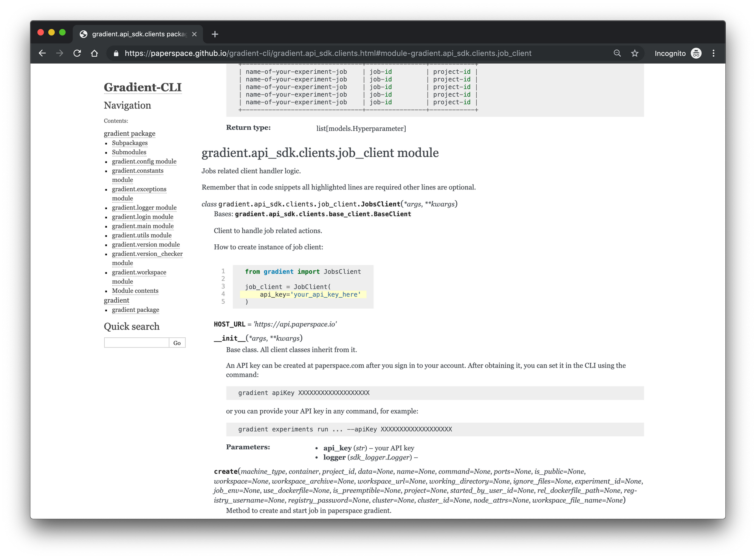This screenshot has height=559, width=756.
Task: Select the gradient.api_sdk.clients package tab
Action: click(138, 34)
